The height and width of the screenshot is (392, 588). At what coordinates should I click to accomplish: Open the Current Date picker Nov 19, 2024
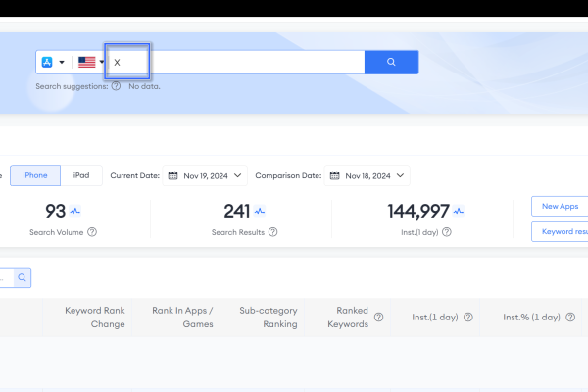coord(205,176)
